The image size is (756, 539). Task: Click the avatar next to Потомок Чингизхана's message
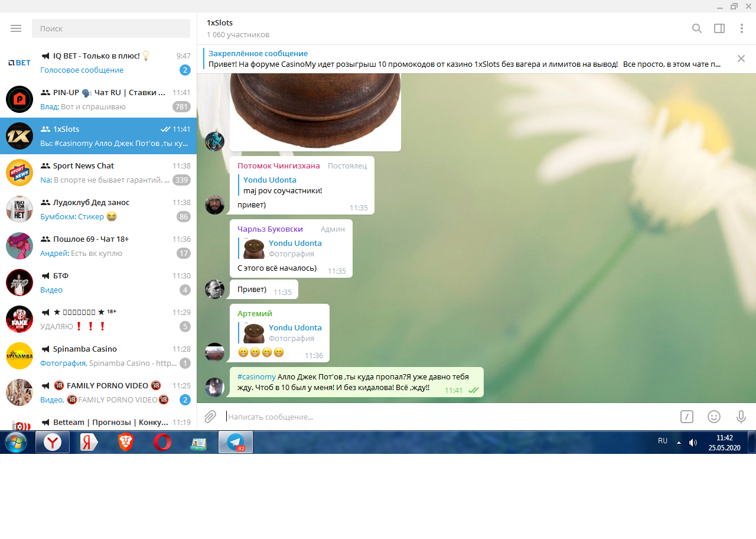(x=214, y=204)
